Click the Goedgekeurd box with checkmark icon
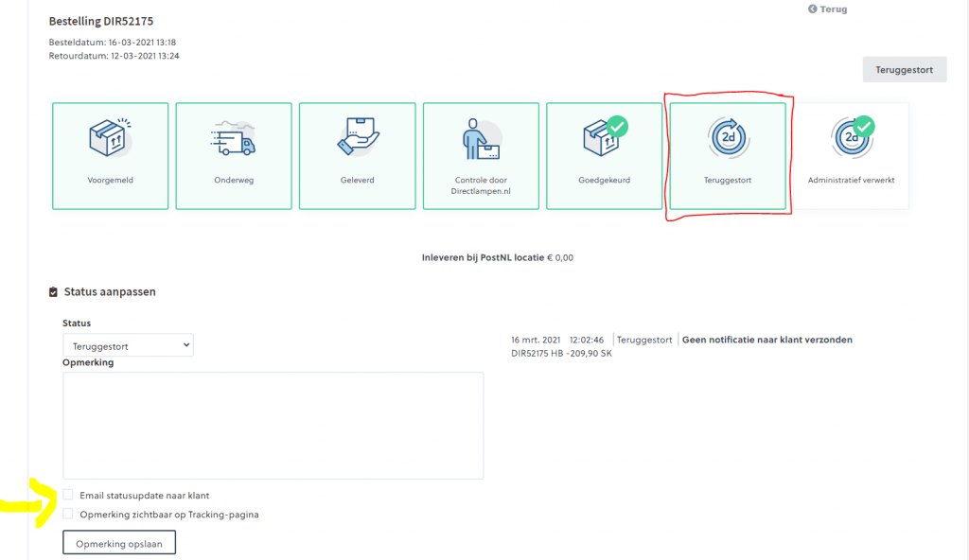969x560 pixels. pyautogui.click(x=604, y=139)
